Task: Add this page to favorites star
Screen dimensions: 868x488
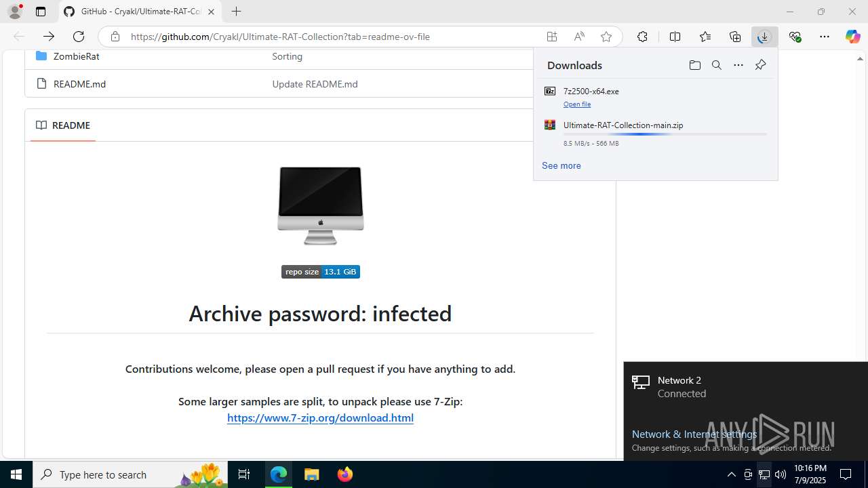Action: pos(606,37)
